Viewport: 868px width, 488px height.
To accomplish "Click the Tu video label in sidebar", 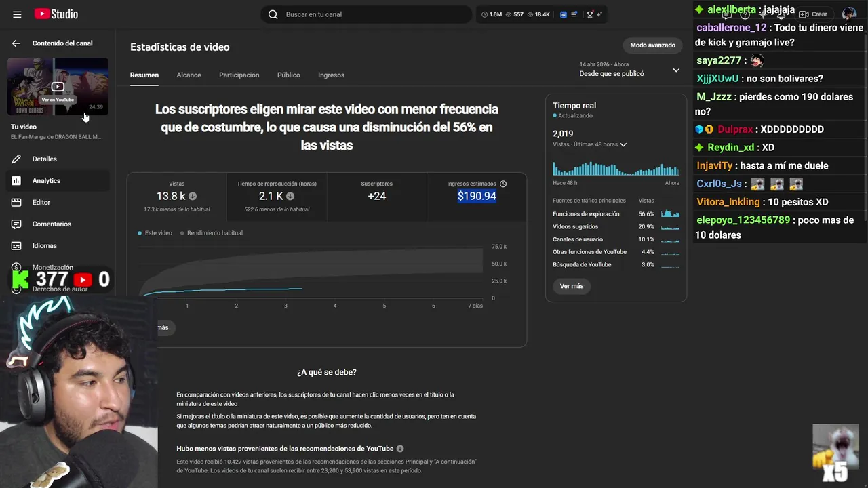I will [x=24, y=127].
